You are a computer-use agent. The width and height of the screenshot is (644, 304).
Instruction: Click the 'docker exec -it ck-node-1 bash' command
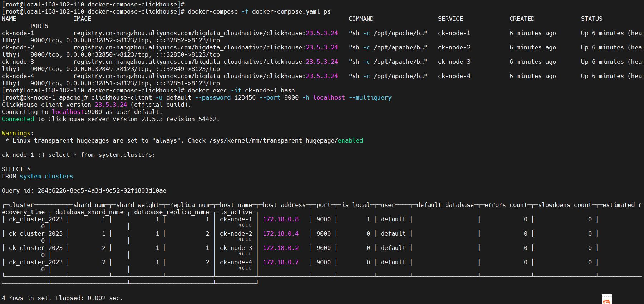pyautogui.click(x=241, y=90)
